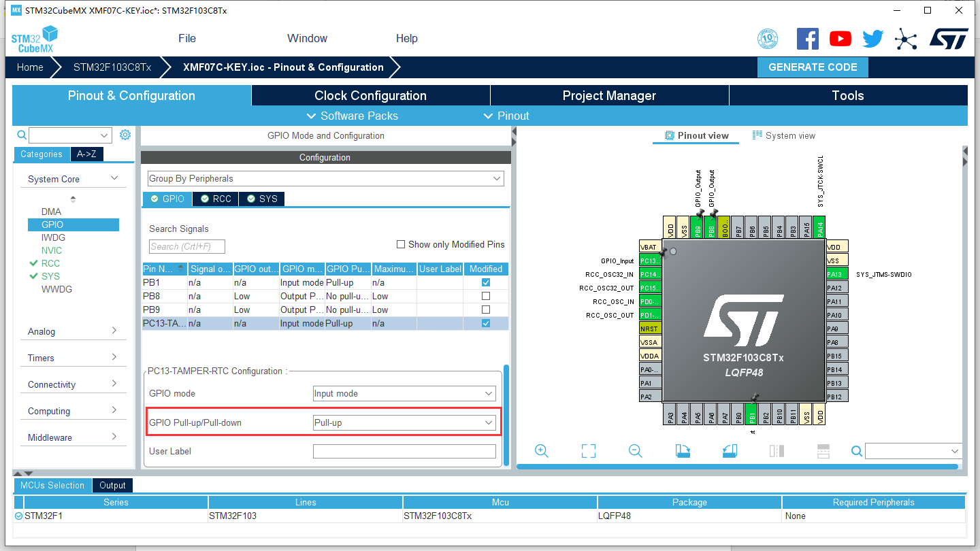The image size is (980, 551).
Task: Open the search settings gear beside the search box
Action: coord(125,135)
